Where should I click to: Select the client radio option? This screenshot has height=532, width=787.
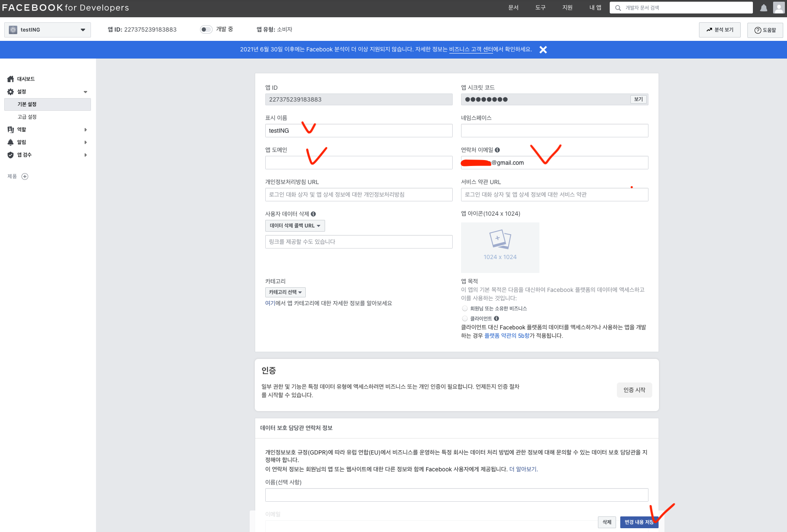465,318
